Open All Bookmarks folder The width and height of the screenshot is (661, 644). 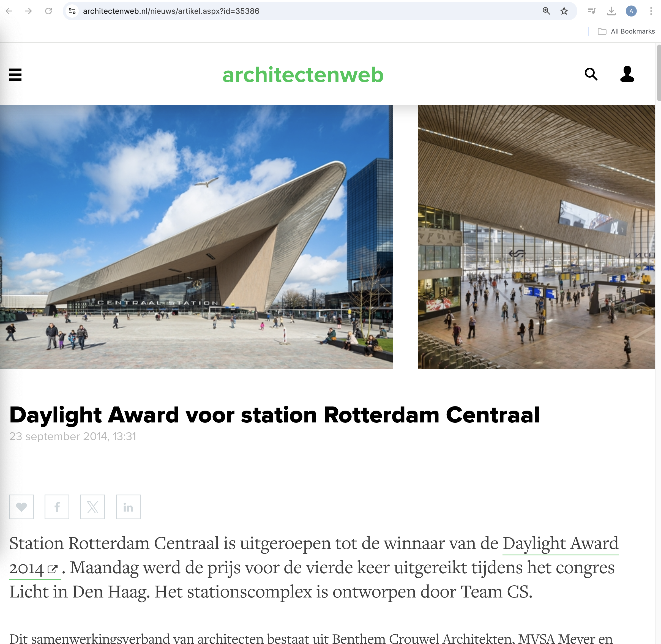[x=626, y=31]
